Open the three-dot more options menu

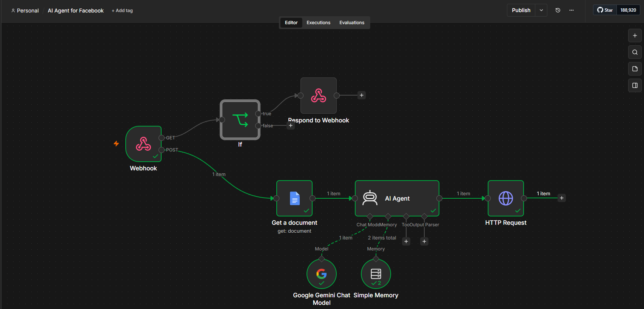pos(572,10)
